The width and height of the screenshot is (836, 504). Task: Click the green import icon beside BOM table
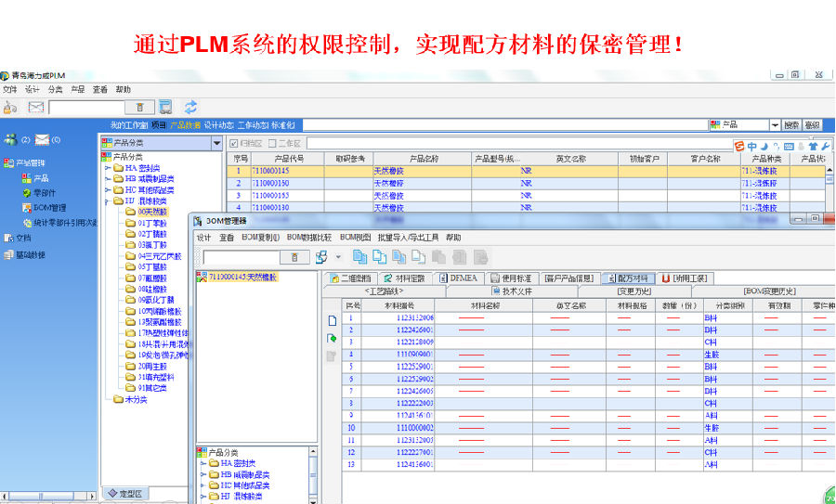(x=333, y=339)
